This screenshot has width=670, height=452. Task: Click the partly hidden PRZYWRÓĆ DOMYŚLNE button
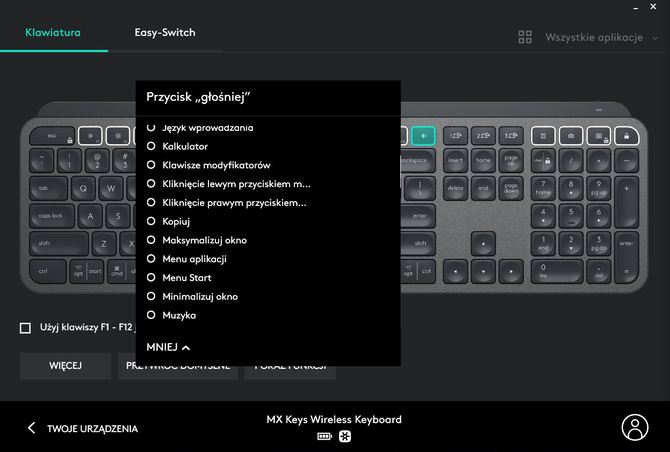178,372
